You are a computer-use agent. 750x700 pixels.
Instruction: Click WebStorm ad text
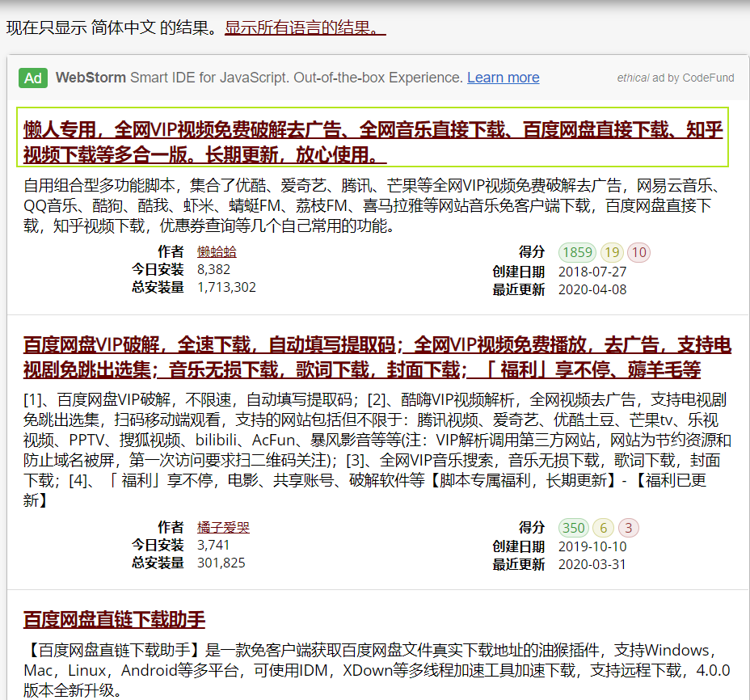[259, 78]
